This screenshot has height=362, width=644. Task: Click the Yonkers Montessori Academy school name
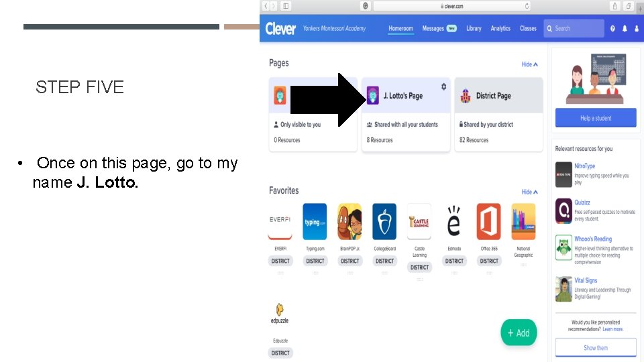point(334,28)
